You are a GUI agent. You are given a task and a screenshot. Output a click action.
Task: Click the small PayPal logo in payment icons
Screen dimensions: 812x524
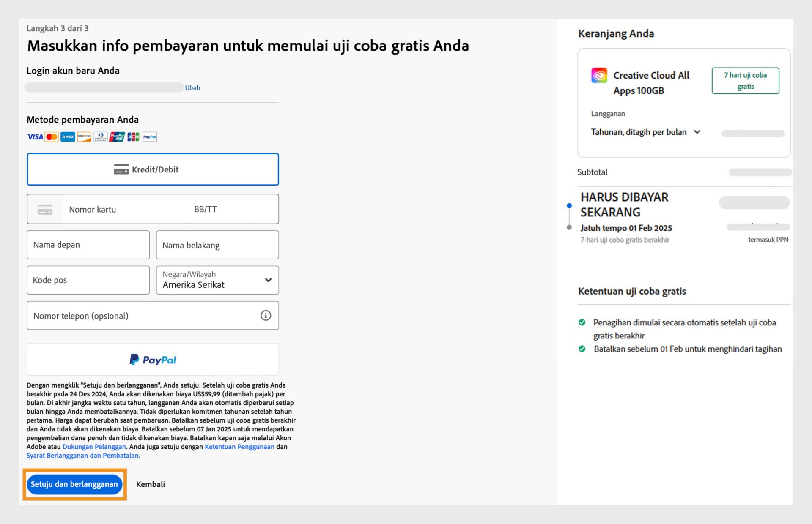coord(150,137)
